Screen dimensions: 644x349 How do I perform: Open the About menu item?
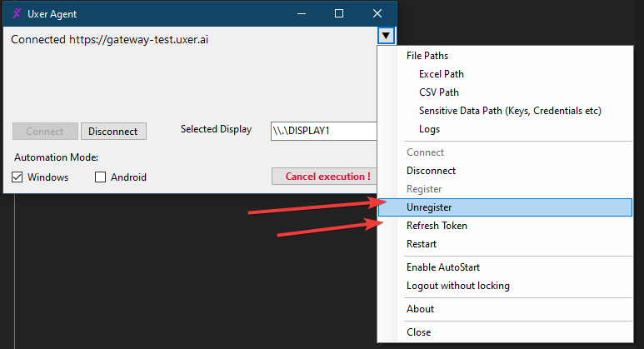(x=505, y=309)
